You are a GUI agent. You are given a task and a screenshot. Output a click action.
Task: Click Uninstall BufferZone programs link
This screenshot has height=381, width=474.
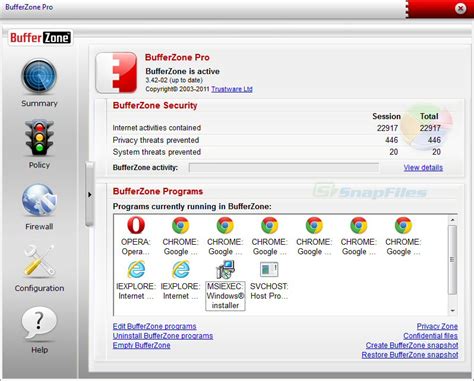(163, 336)
